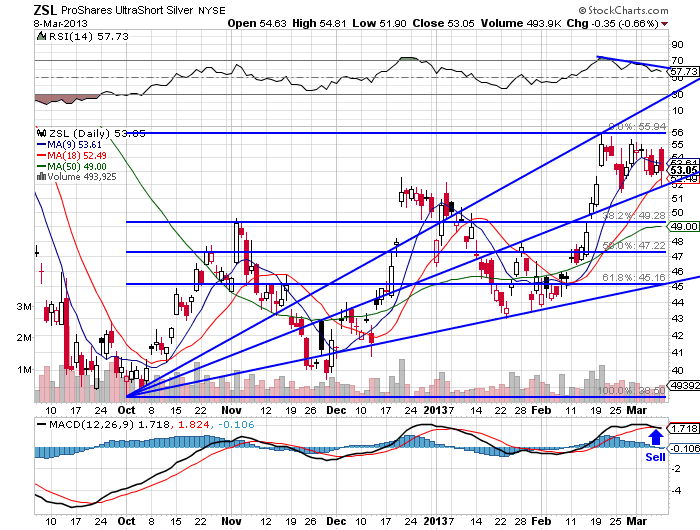The image size is (700, 530).
Task: Click the ProShares UltraShort Silver name
Action: coord(127,10)
